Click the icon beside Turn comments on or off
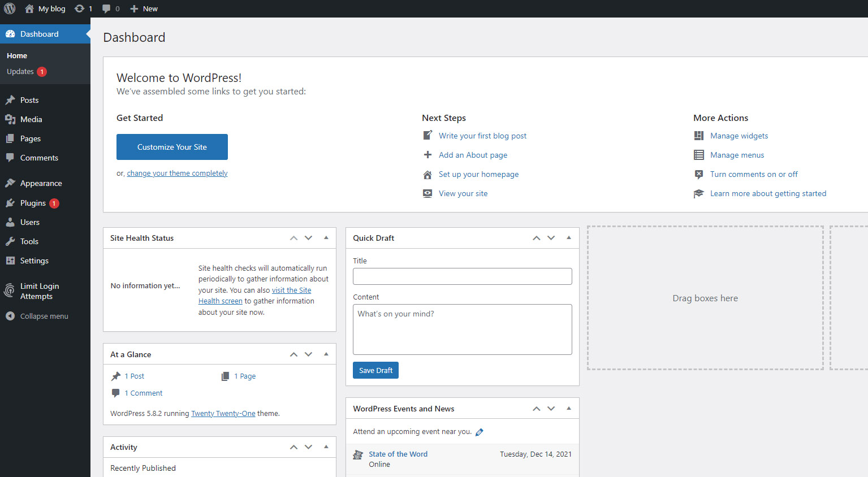The image size is (868, 477). (699, 174)
